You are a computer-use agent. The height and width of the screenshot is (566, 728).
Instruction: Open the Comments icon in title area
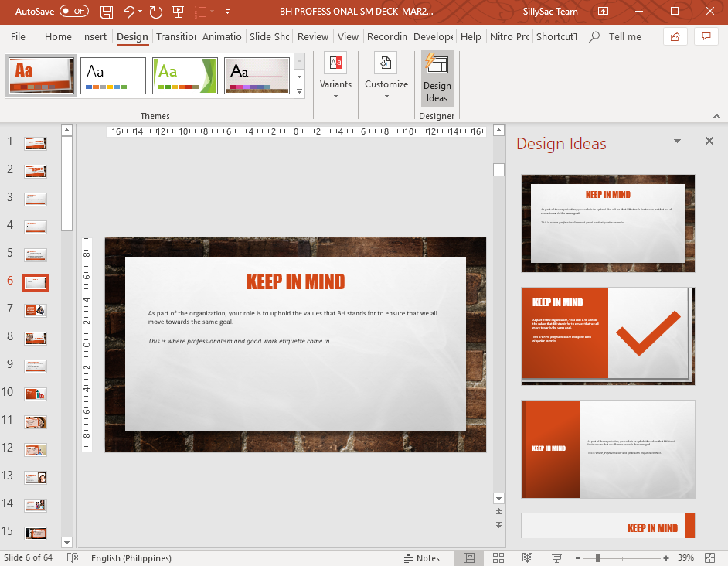click(706, 36)
